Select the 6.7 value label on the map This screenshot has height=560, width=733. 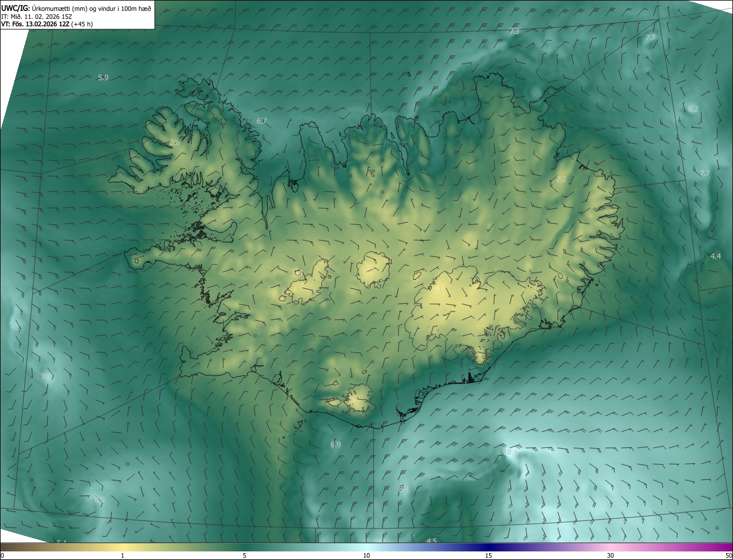click(x=262, y=121)
